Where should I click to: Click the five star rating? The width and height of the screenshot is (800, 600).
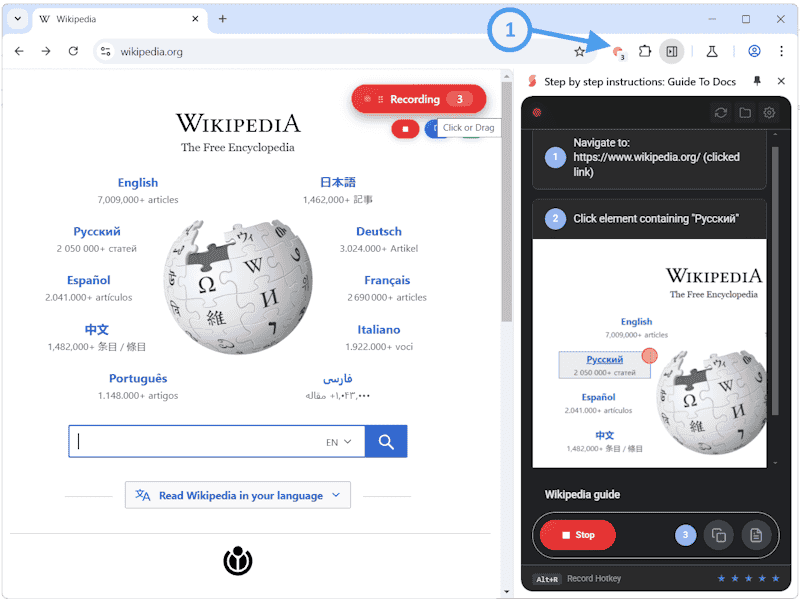(x=748, y=578)
